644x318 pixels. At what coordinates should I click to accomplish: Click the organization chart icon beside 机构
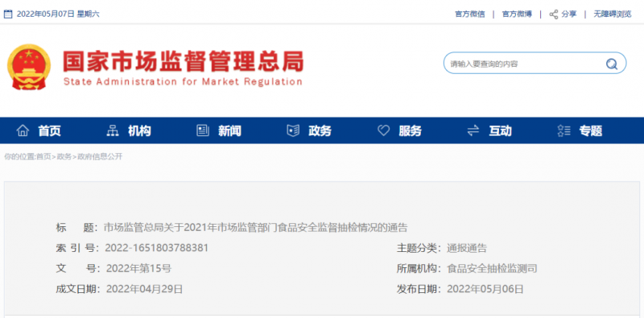point(113,130)
